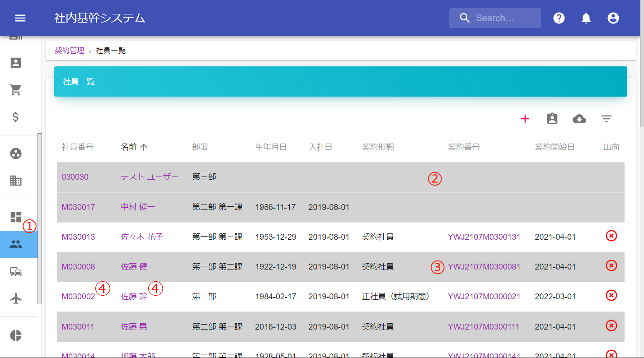Screen dimensions: 644x358
Task: Click the help question mark icon
Action: click(x=559, y=18)
